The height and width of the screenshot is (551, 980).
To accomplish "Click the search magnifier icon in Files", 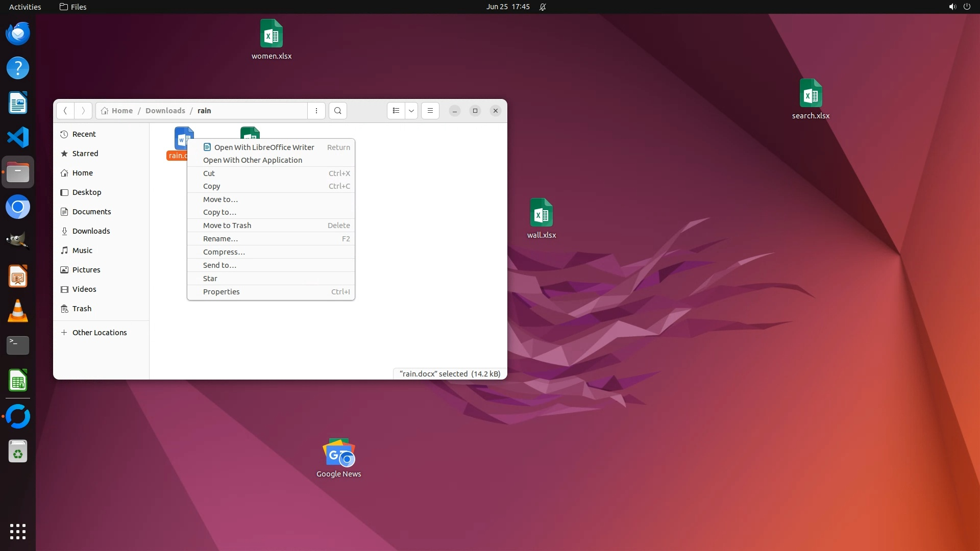I will coord(337,111).
